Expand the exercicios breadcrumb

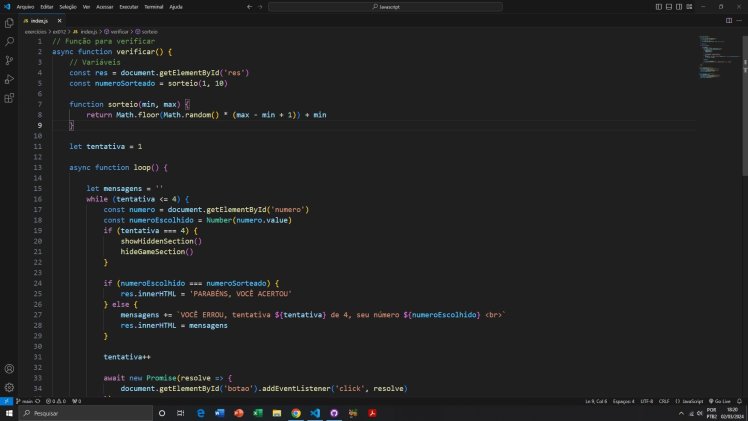(x=35, y=31)
